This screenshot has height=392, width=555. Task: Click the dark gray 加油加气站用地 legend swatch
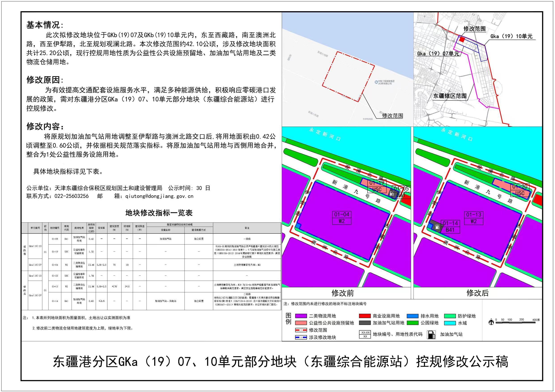(x=365, y=323)
